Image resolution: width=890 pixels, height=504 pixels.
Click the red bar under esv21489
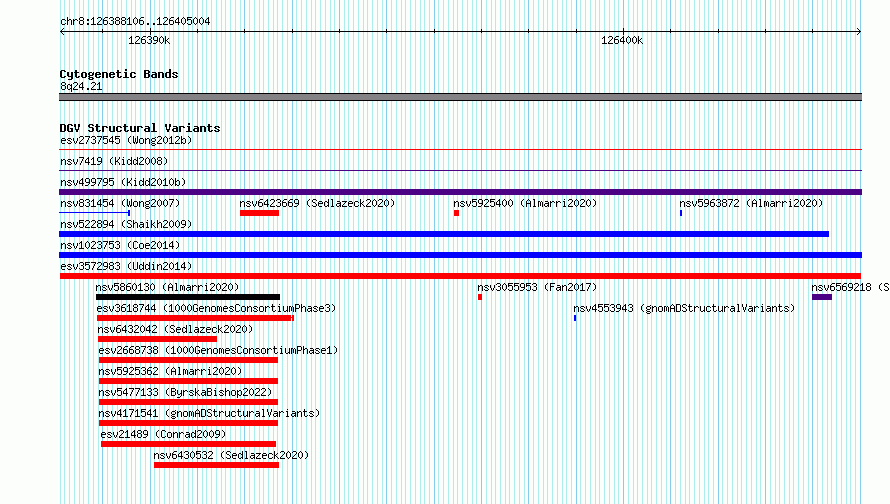pos(188,444)
